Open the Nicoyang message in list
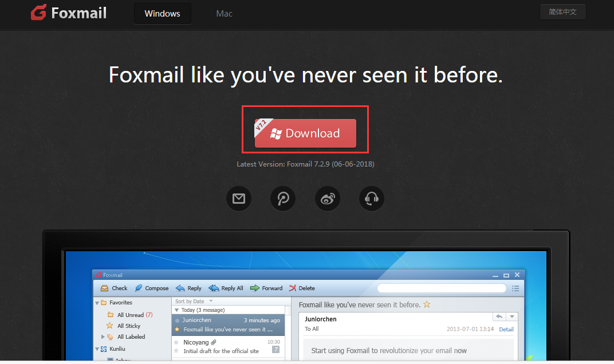Screen dimensions: 614x364 click(229, 347)
